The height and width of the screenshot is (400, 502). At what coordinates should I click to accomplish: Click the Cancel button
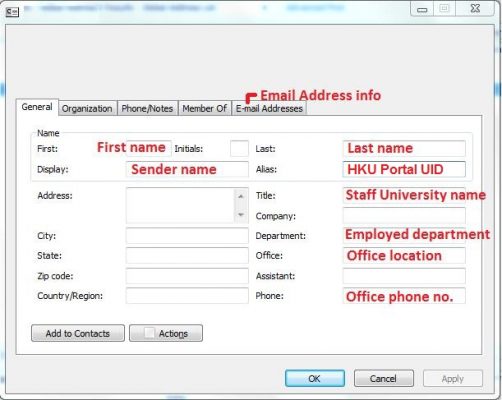point(384,378)
